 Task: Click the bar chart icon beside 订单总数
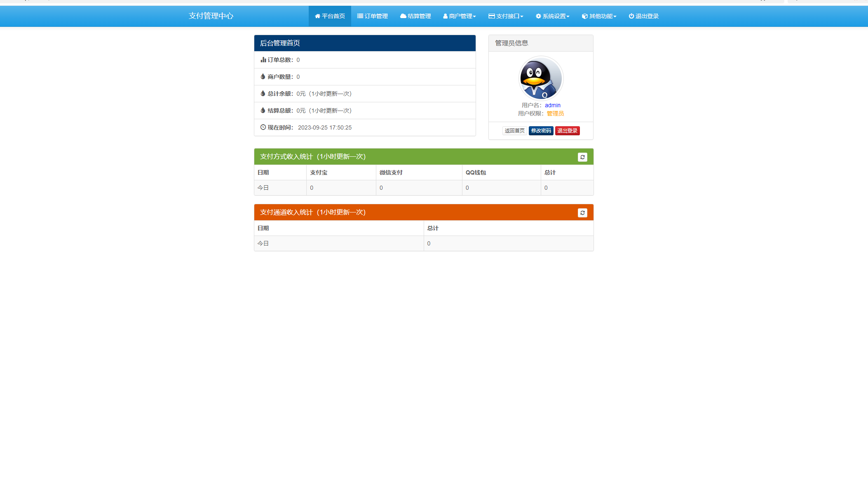[x=263, y=60]
